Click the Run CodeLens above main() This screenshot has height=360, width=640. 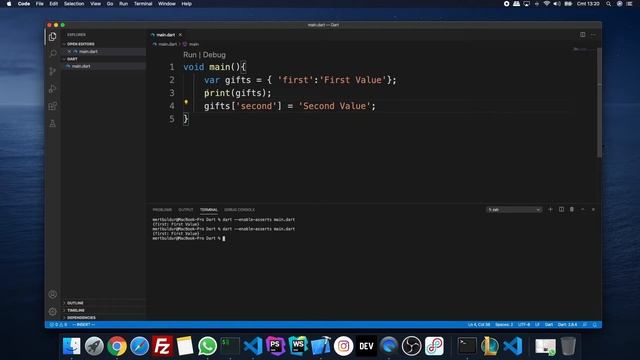click(x=189, y=55)
